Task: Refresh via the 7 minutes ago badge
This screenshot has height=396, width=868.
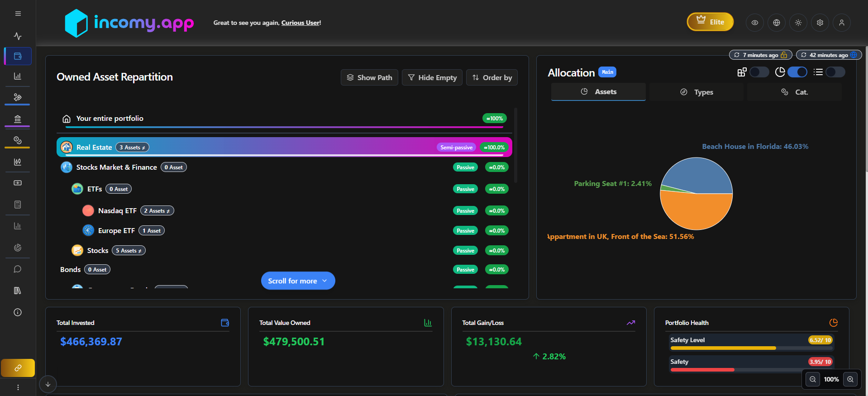Action: tap(760, 55)
